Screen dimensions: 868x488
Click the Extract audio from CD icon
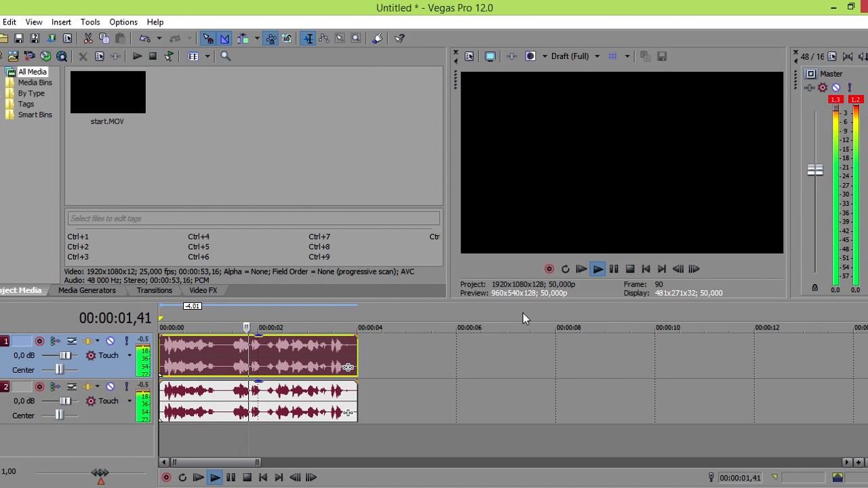pyautogui.click(x=45, y=56)
